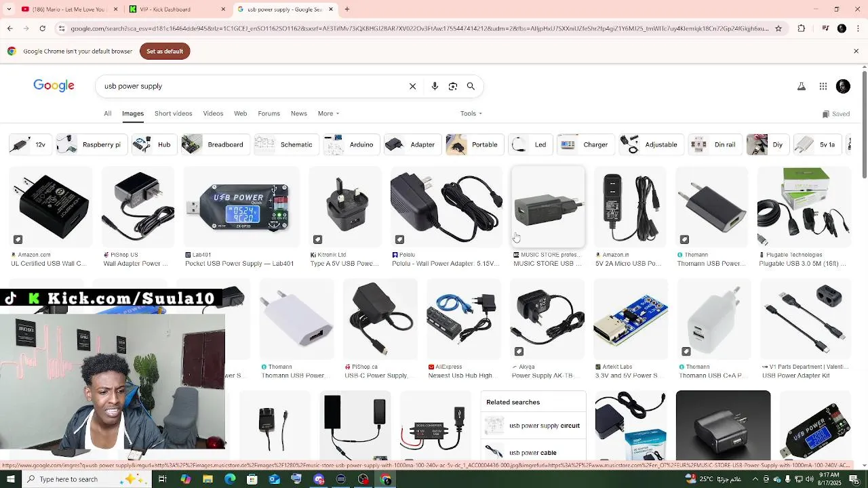868x488 pixels.
Task: Open AliExpress Newest Usb Hub image
Action: coord(462,319)
